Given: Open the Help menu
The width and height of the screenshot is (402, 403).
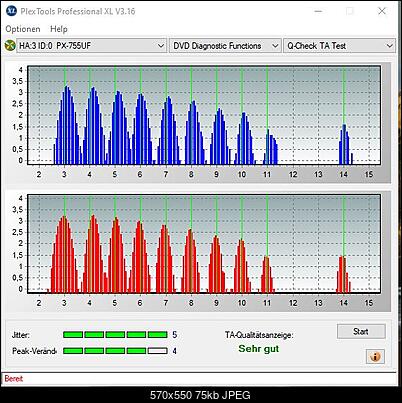Looking at the screenshot, I should click(59, 29).
